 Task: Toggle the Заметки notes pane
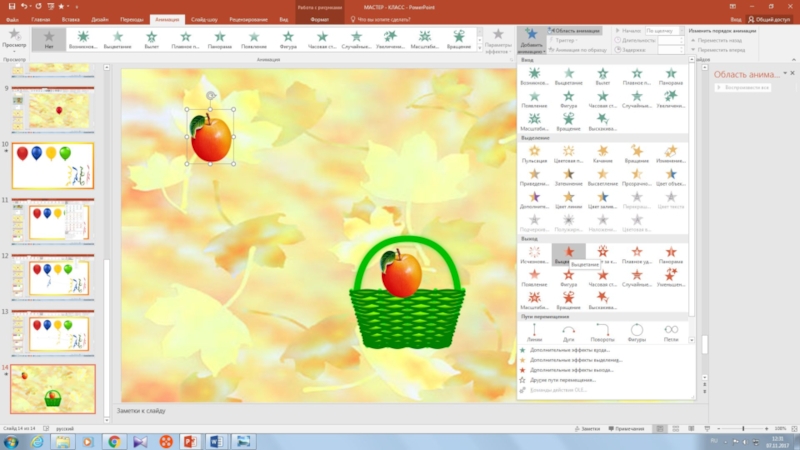(x=589, y=428)
